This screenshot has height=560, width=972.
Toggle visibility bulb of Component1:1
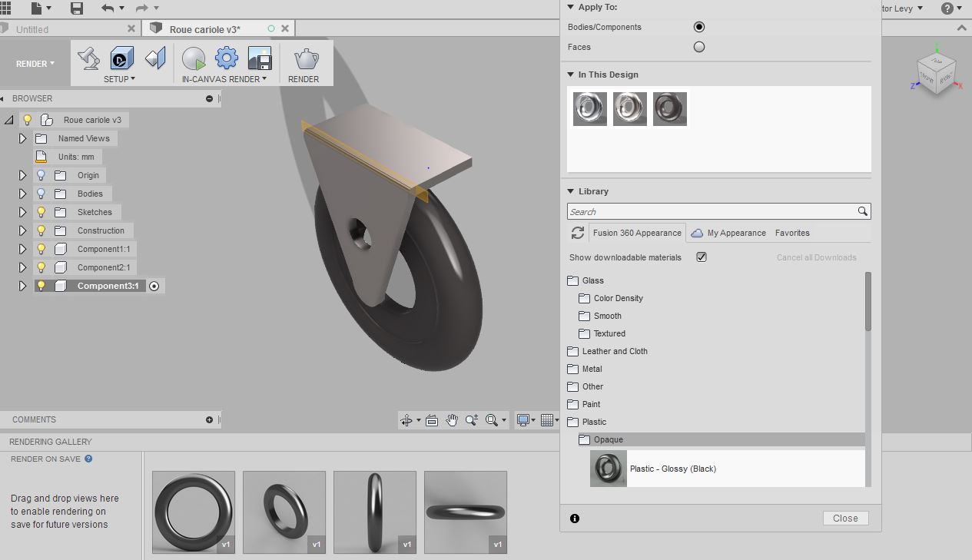pyautogui.click(x=41, y=249)
